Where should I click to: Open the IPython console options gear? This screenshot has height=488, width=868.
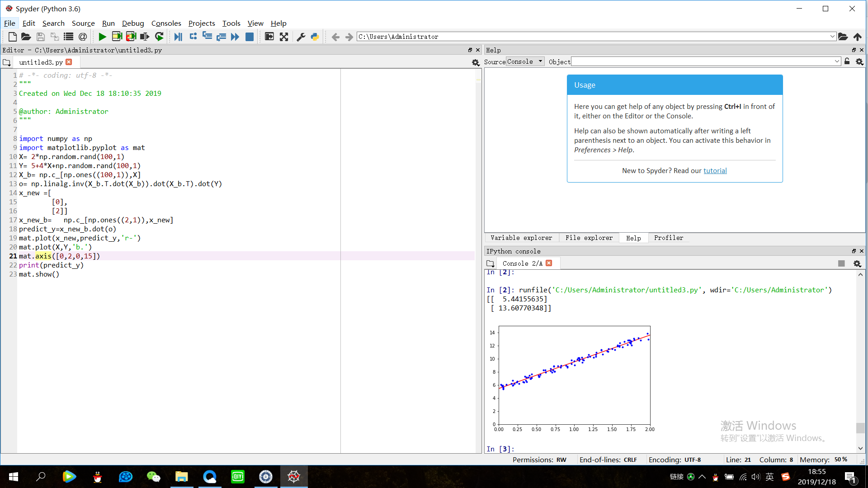point(857,263)
